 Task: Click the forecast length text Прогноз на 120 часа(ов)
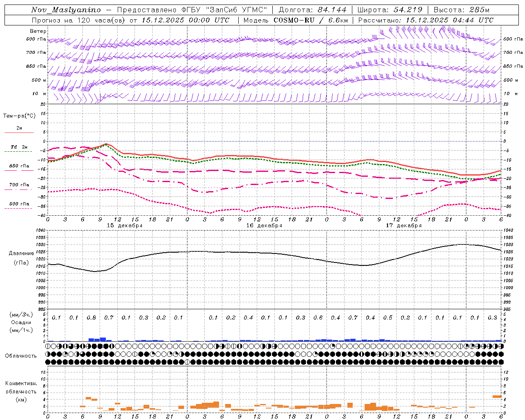(79, 20)
